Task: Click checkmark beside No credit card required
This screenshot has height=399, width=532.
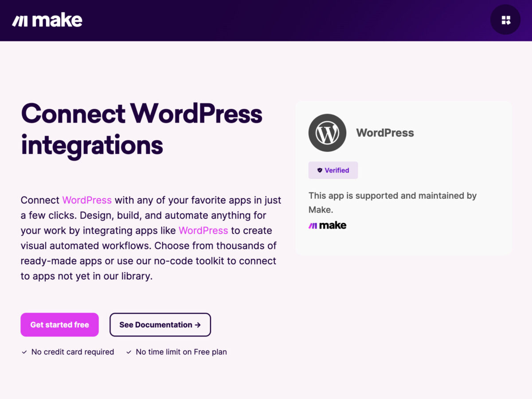Action: (24, 352)
